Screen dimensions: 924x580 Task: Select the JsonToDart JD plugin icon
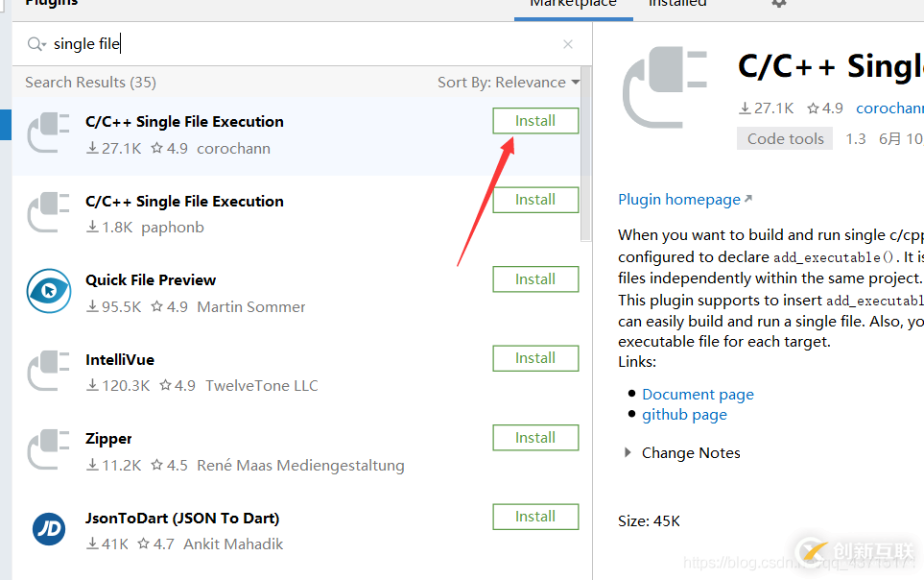49,529
